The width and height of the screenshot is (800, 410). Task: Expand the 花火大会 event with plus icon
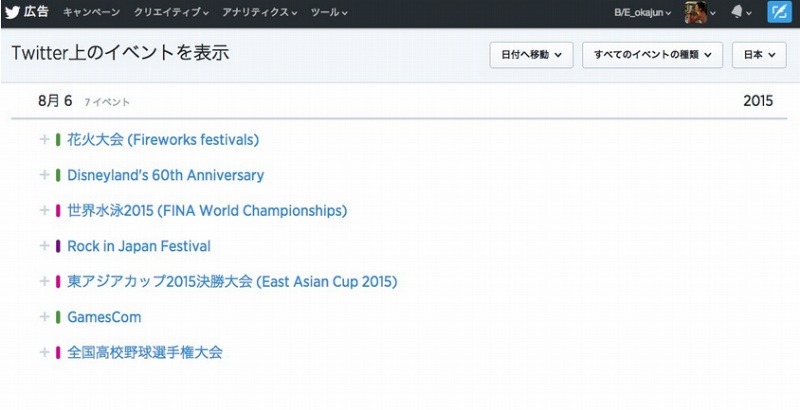44,139
